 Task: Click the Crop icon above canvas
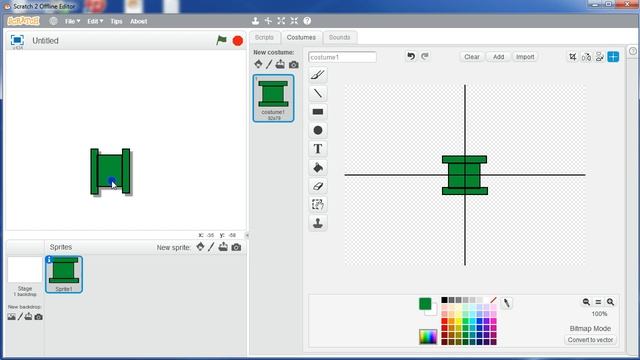click(x=573, y=57)
